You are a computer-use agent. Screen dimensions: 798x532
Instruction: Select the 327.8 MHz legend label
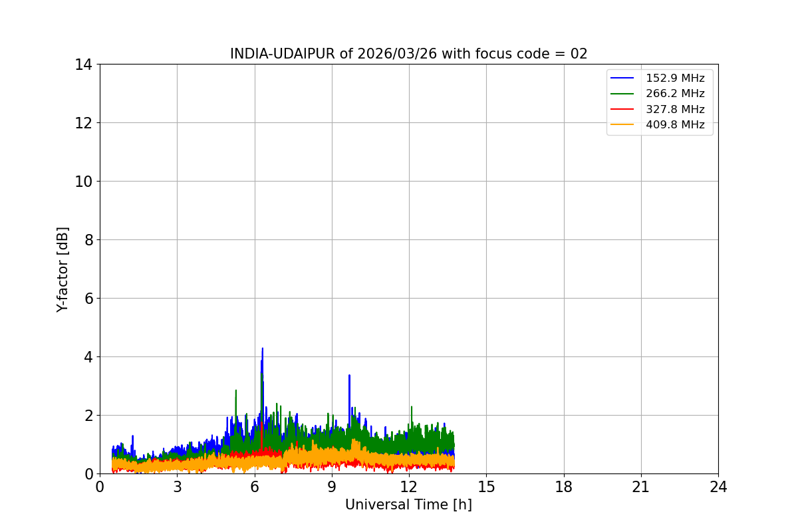(675, 109)
